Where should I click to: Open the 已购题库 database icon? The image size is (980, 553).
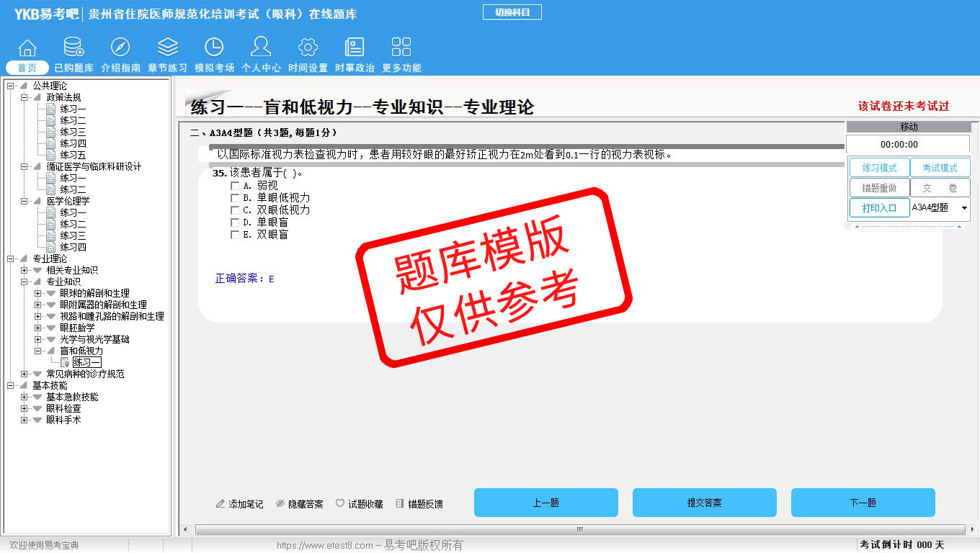(x=73, y=48)
